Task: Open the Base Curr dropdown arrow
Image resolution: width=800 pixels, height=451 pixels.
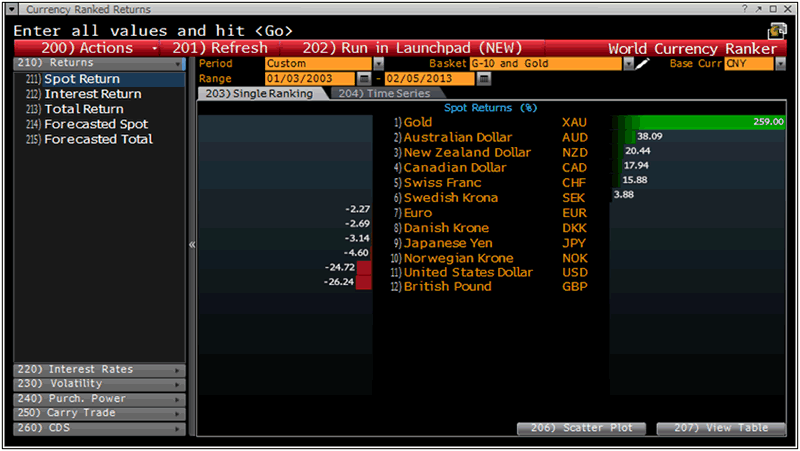Action: [781, 64]
